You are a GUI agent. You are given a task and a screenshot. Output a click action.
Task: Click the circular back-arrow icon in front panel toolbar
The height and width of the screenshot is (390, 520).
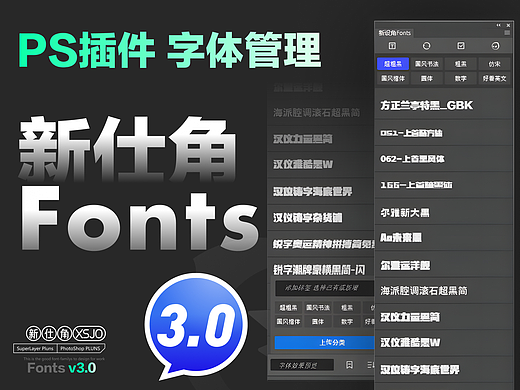coord(495,46)
